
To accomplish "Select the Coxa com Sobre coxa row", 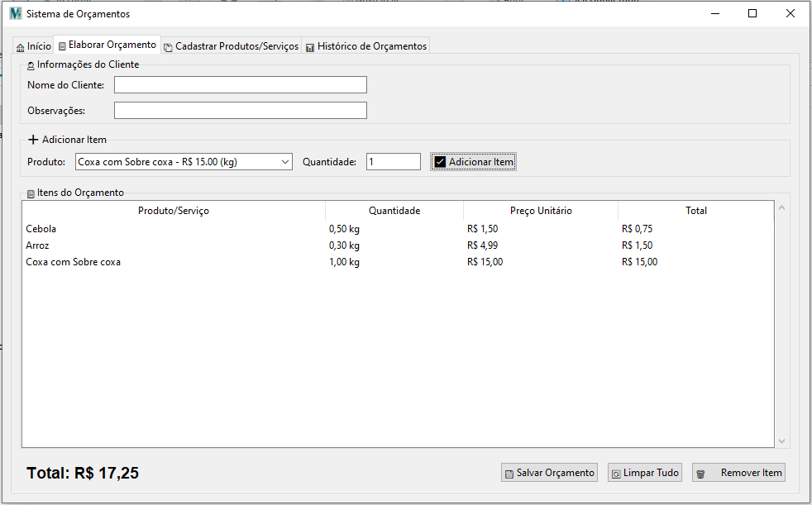I will point(74,262).
